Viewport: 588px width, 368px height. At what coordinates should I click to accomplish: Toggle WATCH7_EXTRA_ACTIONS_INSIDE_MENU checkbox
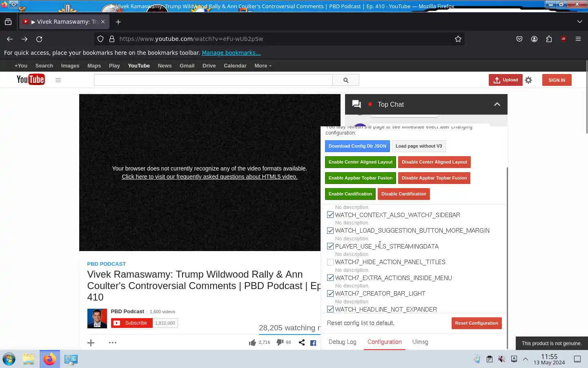(330, 278)
